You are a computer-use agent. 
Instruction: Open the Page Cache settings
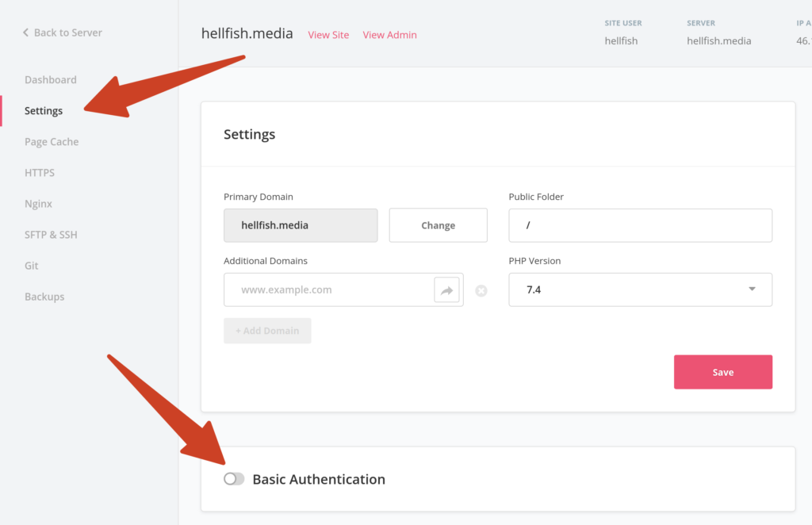(52, 141)
